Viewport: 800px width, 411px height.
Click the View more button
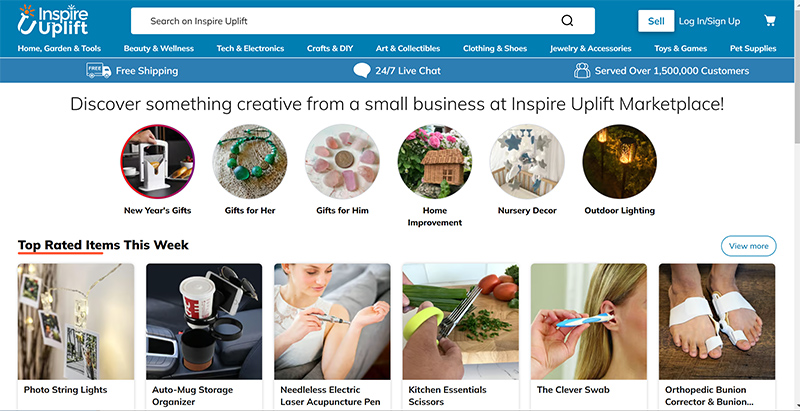click(748, 246)
